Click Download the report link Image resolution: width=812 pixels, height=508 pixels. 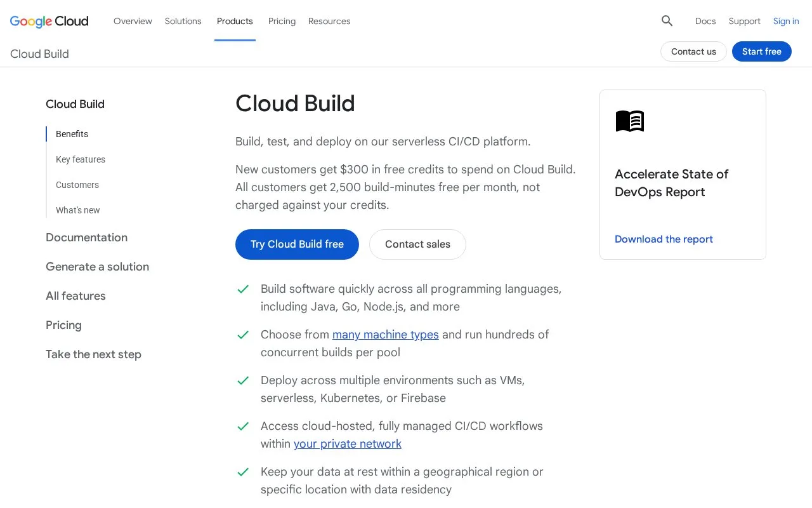click(x=664, y=239)
